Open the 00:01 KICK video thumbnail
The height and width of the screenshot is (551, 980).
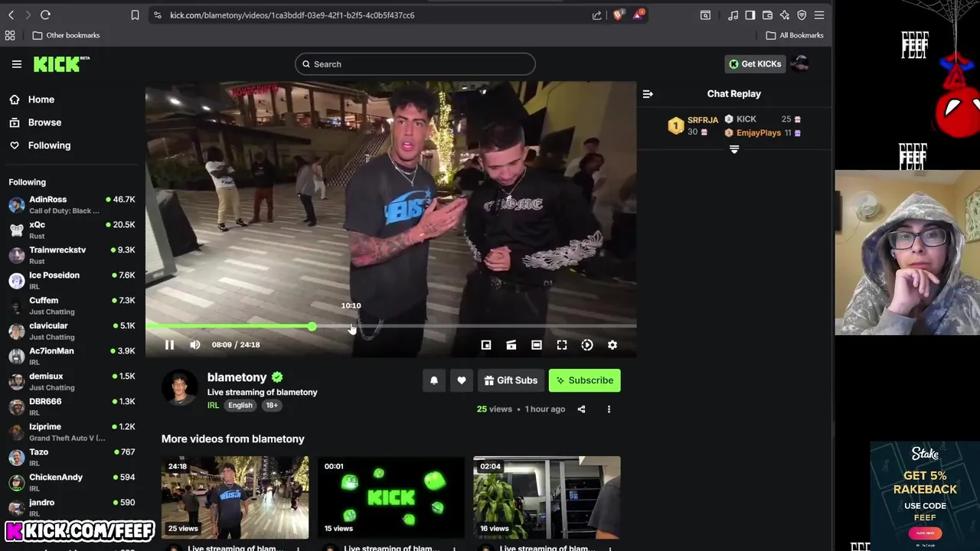coord(390,497)
